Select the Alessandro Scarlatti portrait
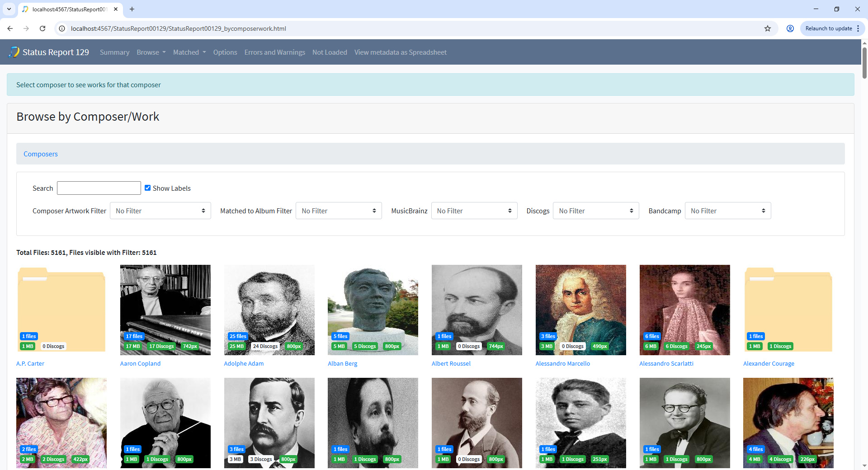This screenshot has width=868, height=470. [x=685, y=310]
